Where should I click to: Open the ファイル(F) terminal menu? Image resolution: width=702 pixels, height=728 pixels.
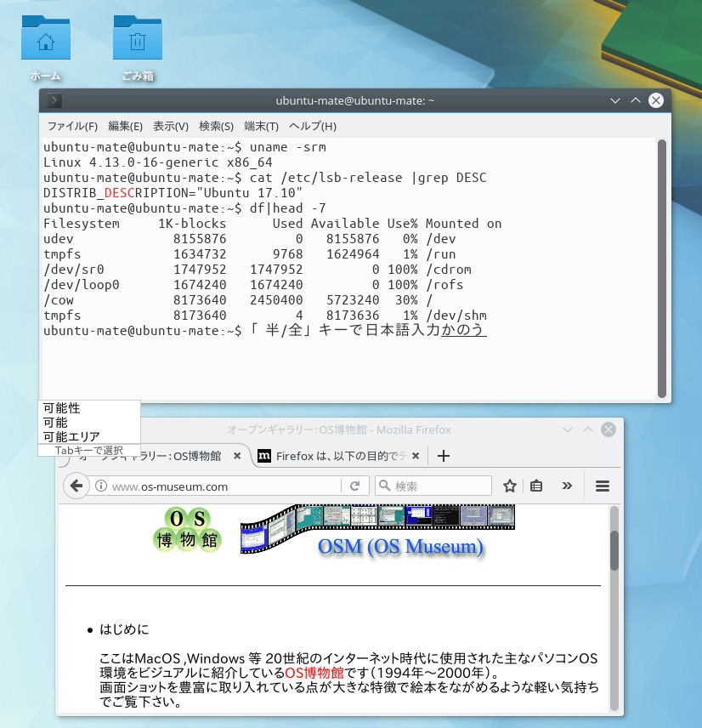(72, 126)
